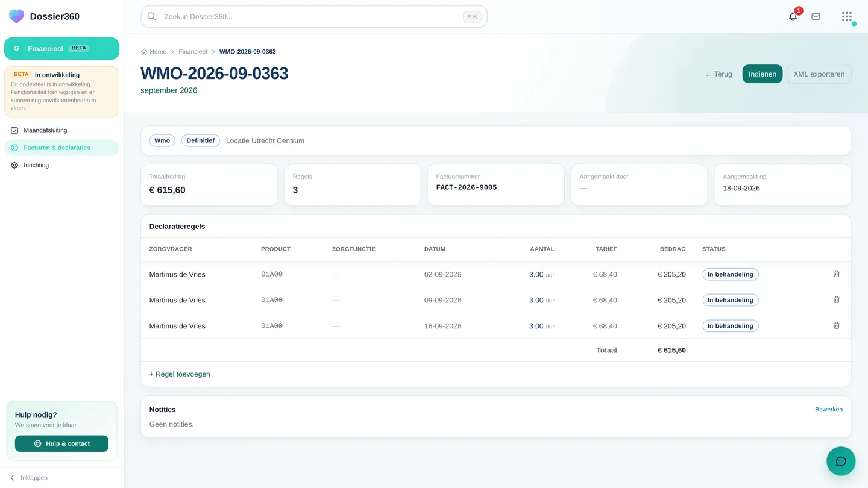Add a line via Regel toevoegen
This screenshot has width=868, height=488.
pyautogui.click(x=180, y=374)
